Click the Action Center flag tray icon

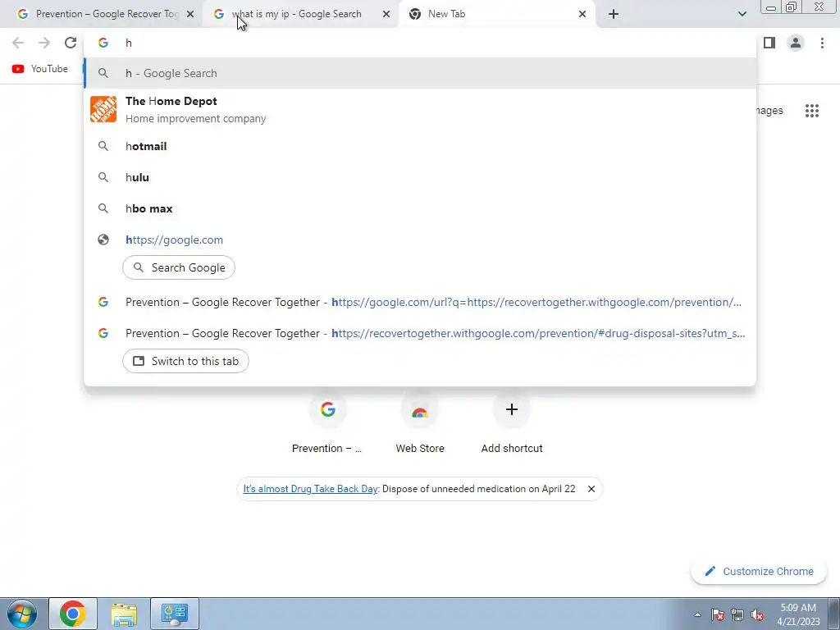point(718,614)
